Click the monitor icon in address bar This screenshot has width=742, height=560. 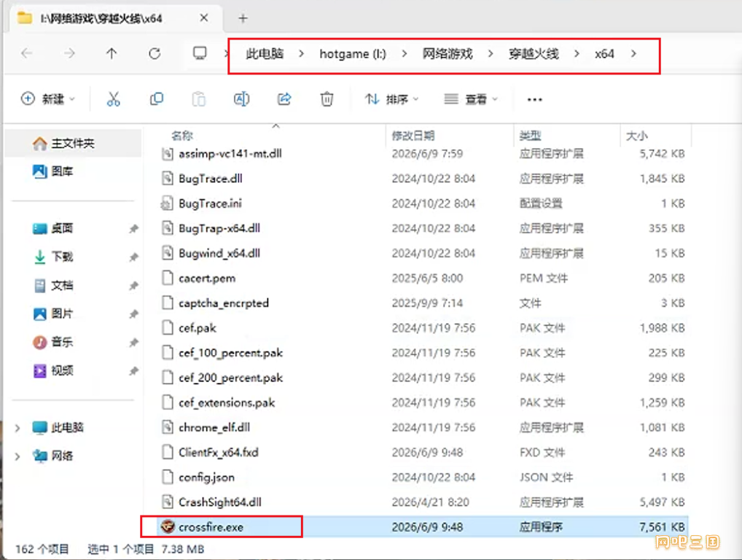[x=200, y=53]
